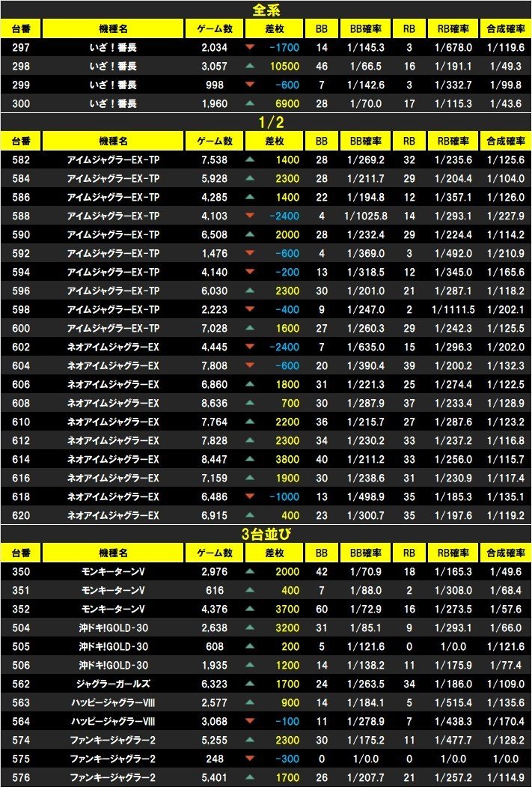This screenshot has width=532, height=787.
Task: Click the green up arrow in row 505
Action: tap(250, 646)
